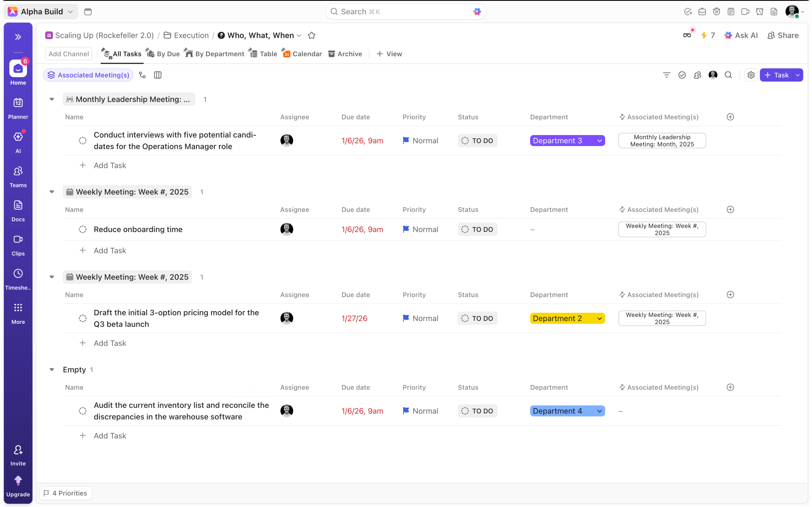
Task: Toggle Me mode using the avatar toggle
Action: coord(713,75)
